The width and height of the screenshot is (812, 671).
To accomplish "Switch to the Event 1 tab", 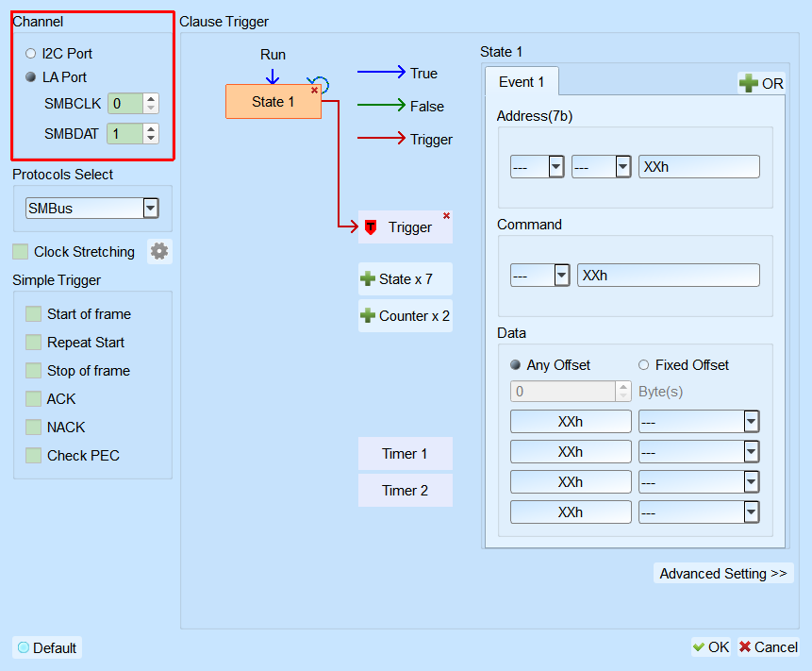I will [522, 82].
